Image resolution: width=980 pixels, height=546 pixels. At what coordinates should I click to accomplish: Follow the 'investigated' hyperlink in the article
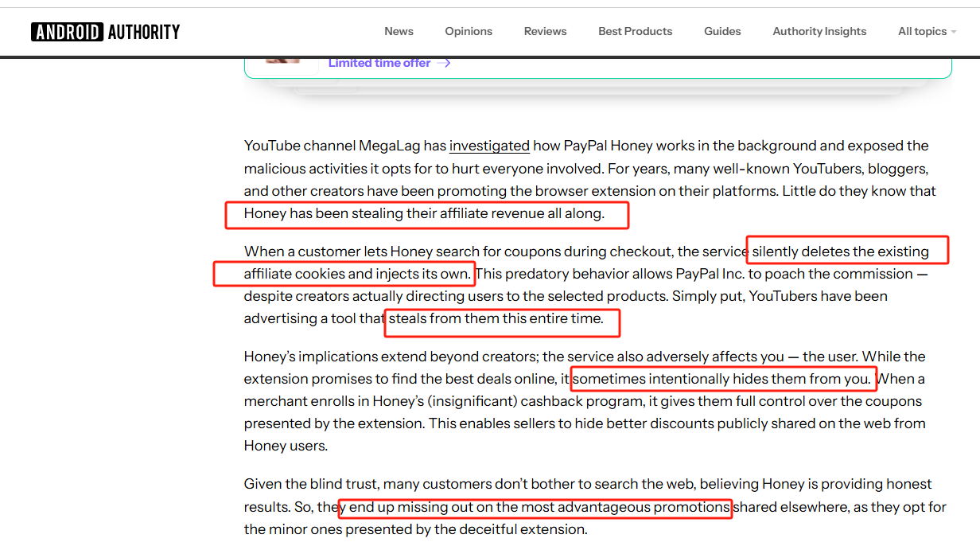[x=489, y=146]
